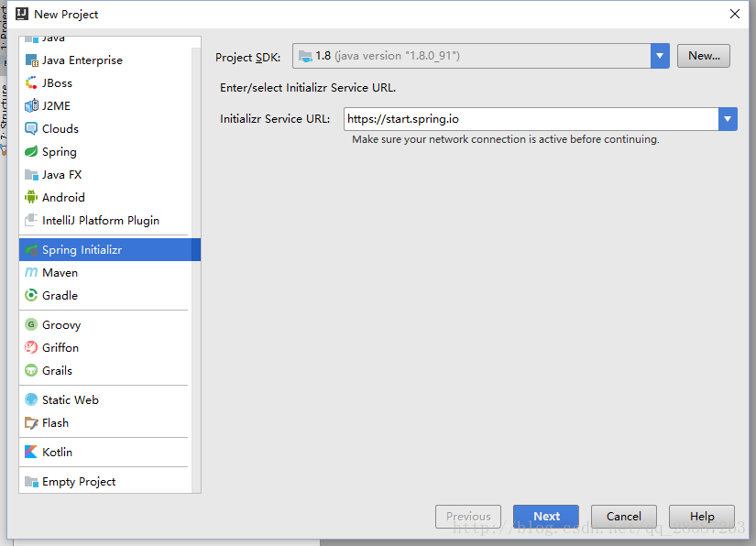756x546 pixels.
Task: Pick Static Web project type
Action: 105,400
